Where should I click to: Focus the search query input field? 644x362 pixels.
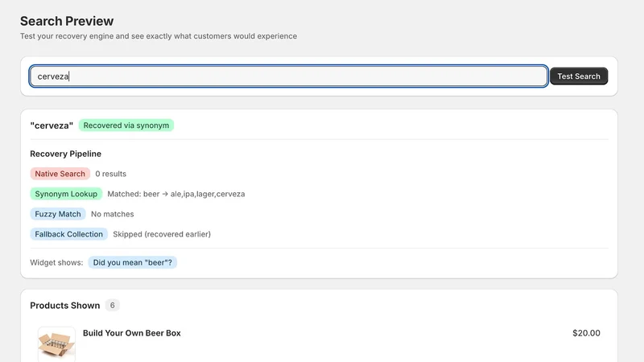[x=288, y=76]
